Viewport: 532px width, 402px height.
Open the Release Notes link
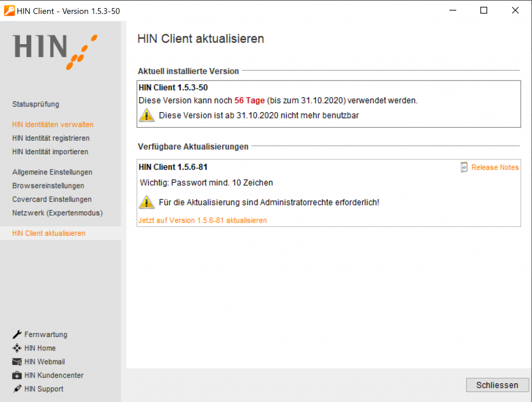(x=495, y=167)
